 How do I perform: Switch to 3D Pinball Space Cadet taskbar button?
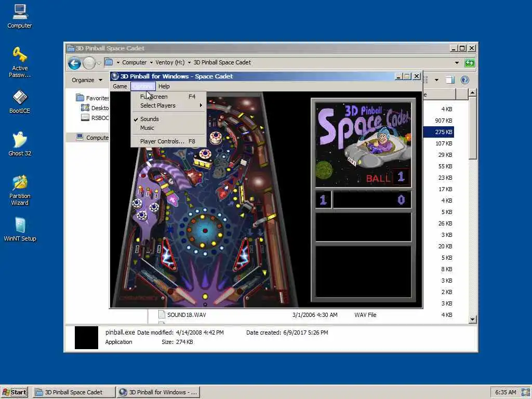tap(74, 392)
